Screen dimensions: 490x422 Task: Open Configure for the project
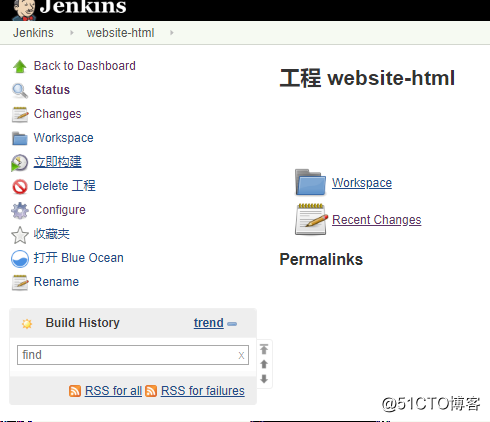[60, 210]
